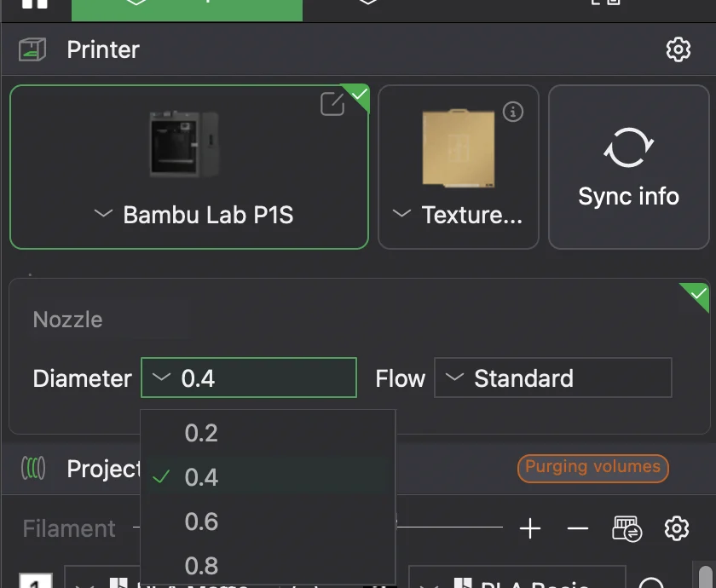The width and height of the screenshot is (716, 588).
Task: Select 0.6 nozzle diameter option
Action: tap(268, 521)
